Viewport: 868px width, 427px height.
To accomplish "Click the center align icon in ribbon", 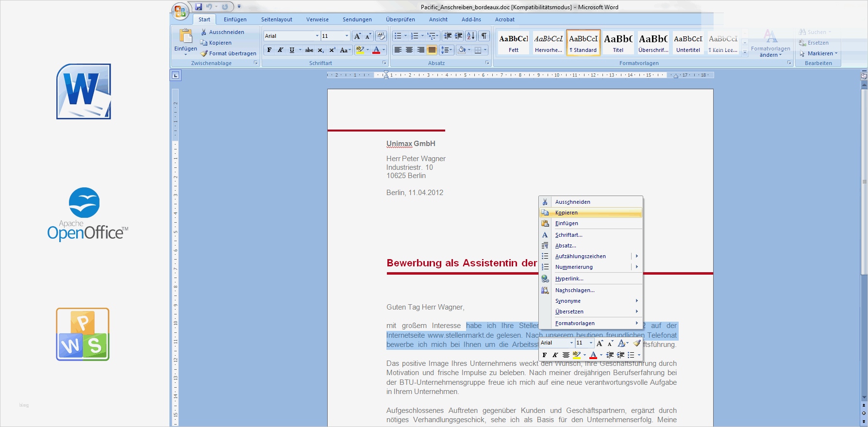I will [409, 50].
